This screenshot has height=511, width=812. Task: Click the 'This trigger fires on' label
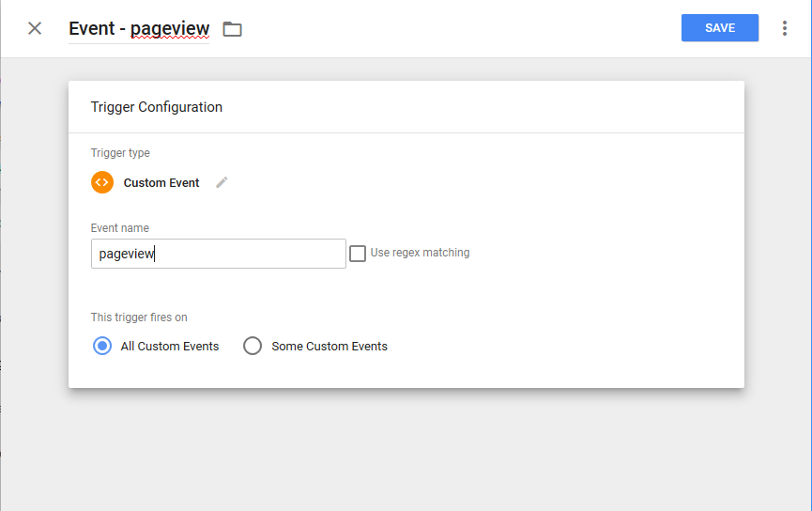(139, 317)
